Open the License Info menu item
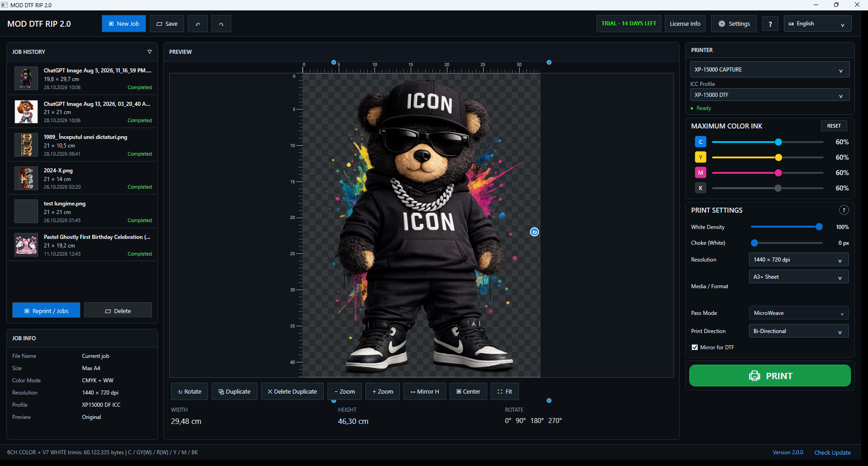 click(685, 24)
